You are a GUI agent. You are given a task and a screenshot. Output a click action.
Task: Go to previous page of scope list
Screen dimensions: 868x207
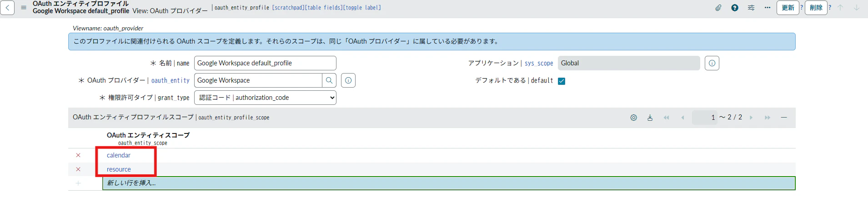682,118
